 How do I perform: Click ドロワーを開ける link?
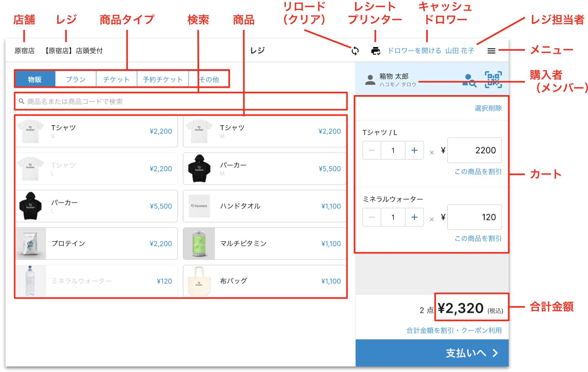coord(414,51)
